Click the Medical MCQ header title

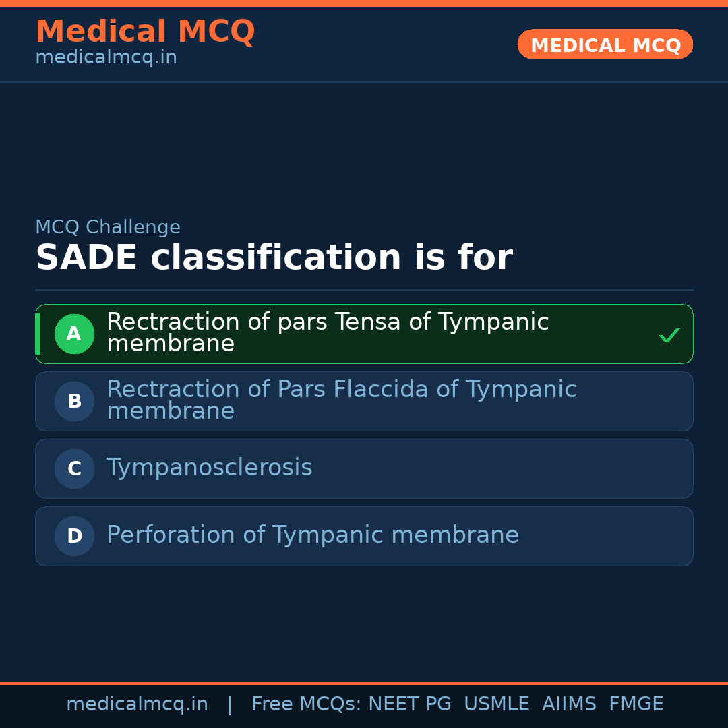(145, 31)
